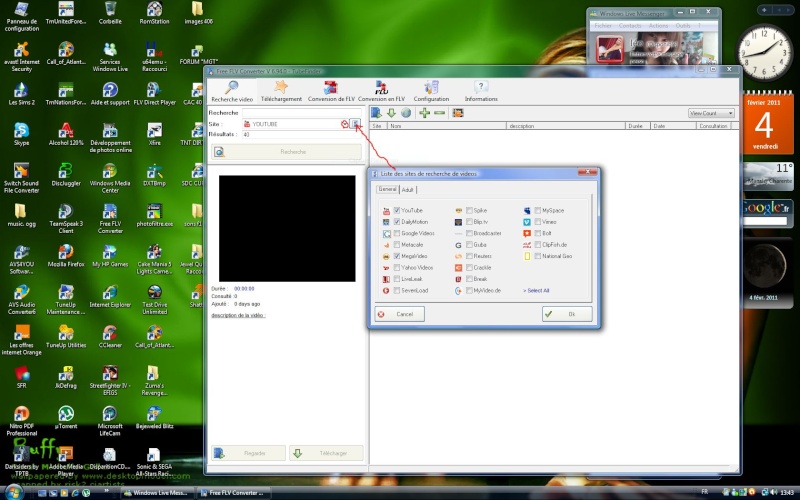Viewport: 800px width, 500px height.
Task: Click the description de la vidéo link
Action: (x=238, y=315)
